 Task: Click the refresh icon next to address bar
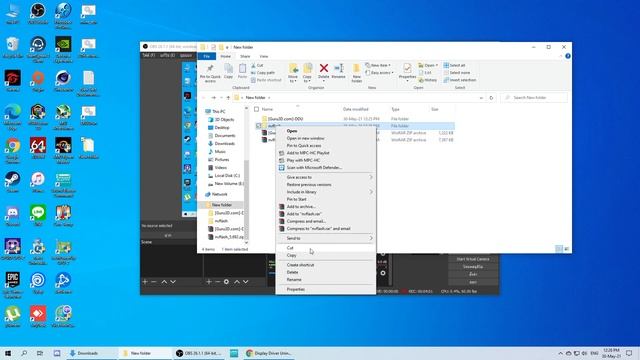[491, 98]
